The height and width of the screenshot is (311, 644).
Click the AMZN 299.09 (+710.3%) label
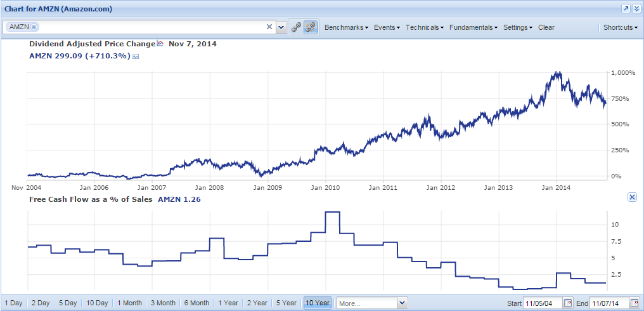80,56
